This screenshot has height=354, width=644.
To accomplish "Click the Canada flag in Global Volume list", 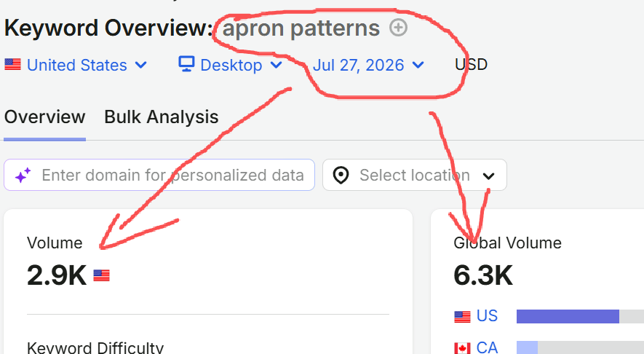I will (463, 348).
